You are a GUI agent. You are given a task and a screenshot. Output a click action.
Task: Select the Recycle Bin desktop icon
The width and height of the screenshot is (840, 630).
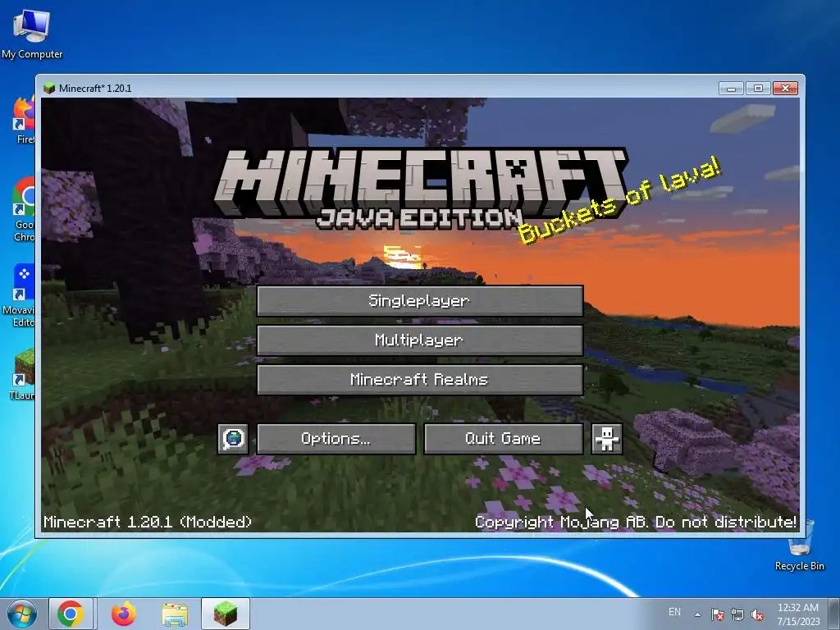(800, 546)
